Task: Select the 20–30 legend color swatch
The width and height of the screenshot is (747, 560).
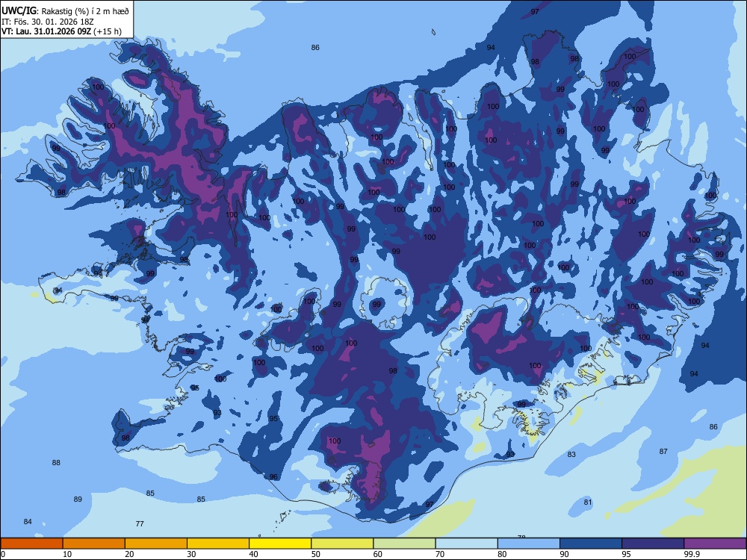Action: point(156,544)
